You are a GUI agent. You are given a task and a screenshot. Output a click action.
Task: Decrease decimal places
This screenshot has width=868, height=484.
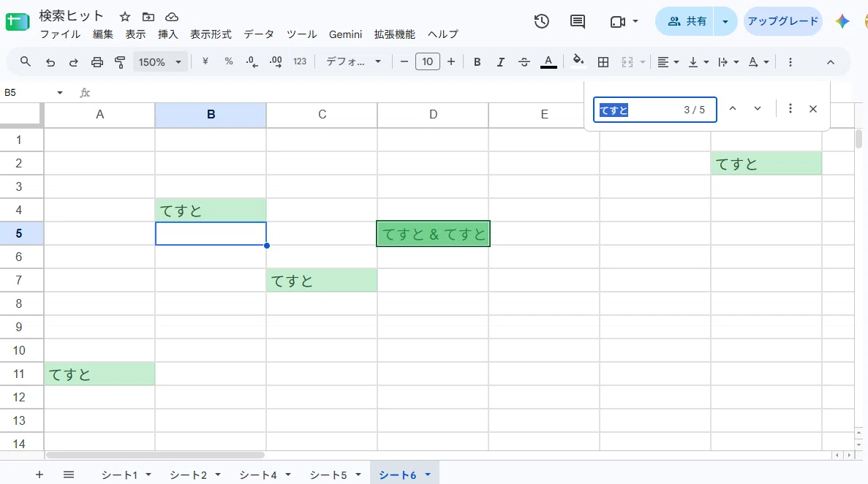(252, 62)
